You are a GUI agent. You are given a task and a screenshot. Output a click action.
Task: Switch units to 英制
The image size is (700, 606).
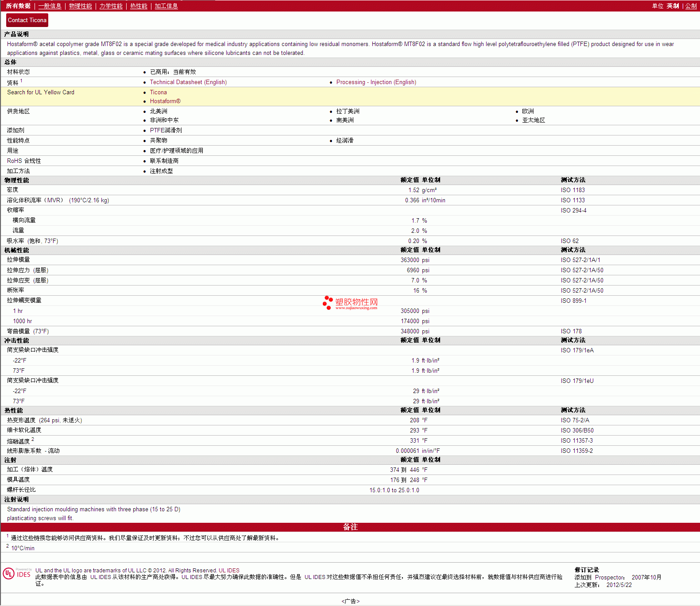point(673,6)
